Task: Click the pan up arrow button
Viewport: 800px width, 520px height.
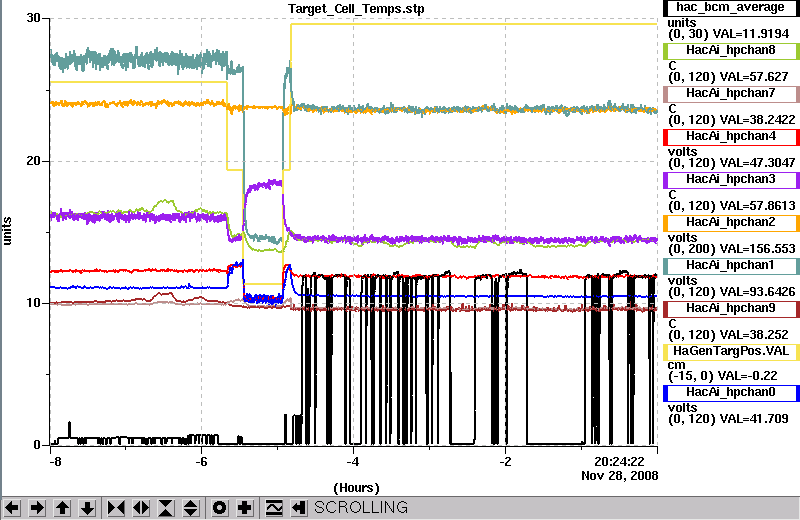Action: (62, 508)
